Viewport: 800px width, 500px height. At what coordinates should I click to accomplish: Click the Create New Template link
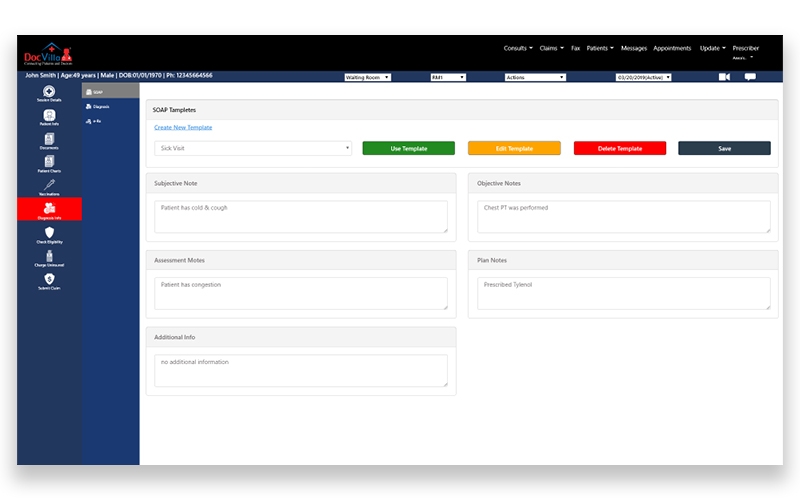(x=183, y=128)
